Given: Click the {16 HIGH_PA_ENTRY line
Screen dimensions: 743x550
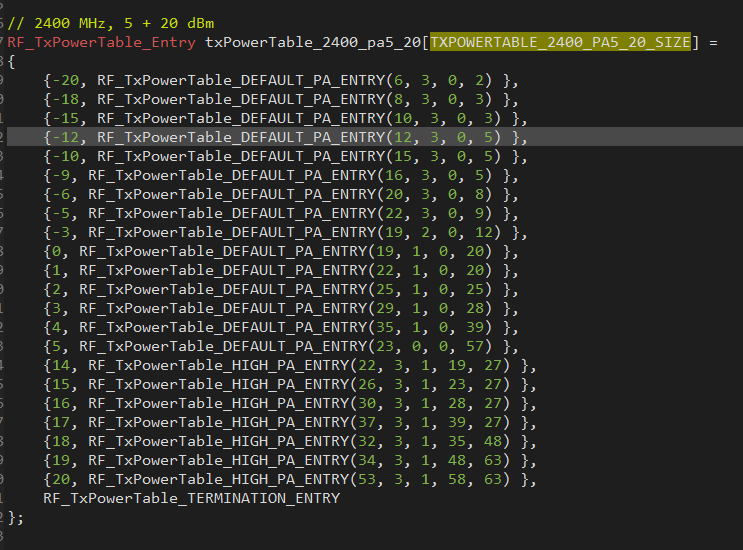Looking at the screenshot, I should [x=290, y=403].
